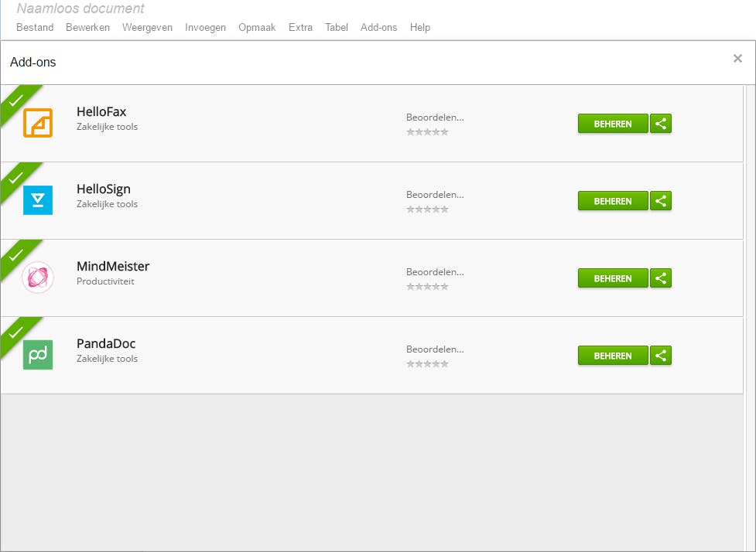Close the Add-ons dialog
This screenshot has height=552, width=756.
tap(737, 58)
